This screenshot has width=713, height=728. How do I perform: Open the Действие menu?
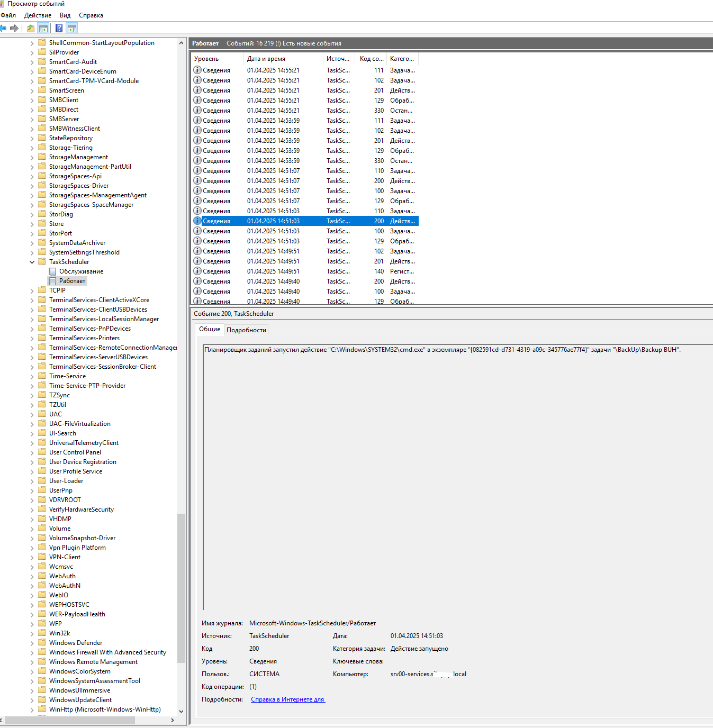[x=38, y=15]
